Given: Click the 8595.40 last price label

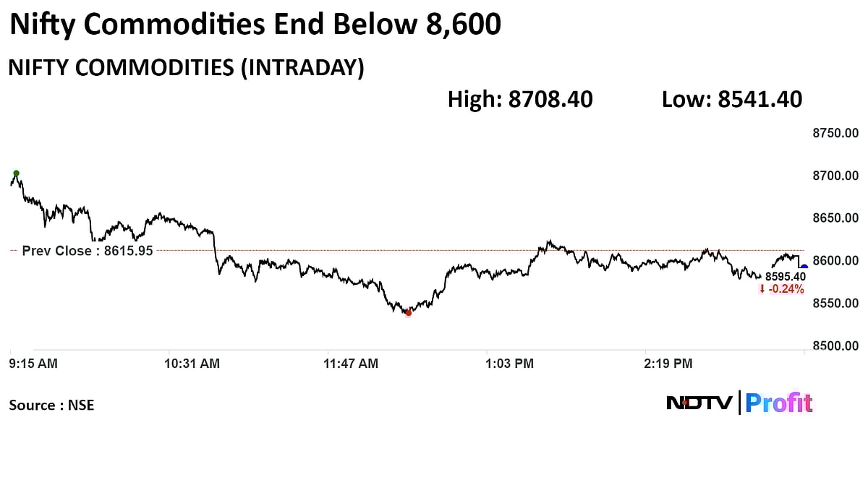Looking at the screenshot, I should click(785, 276).
